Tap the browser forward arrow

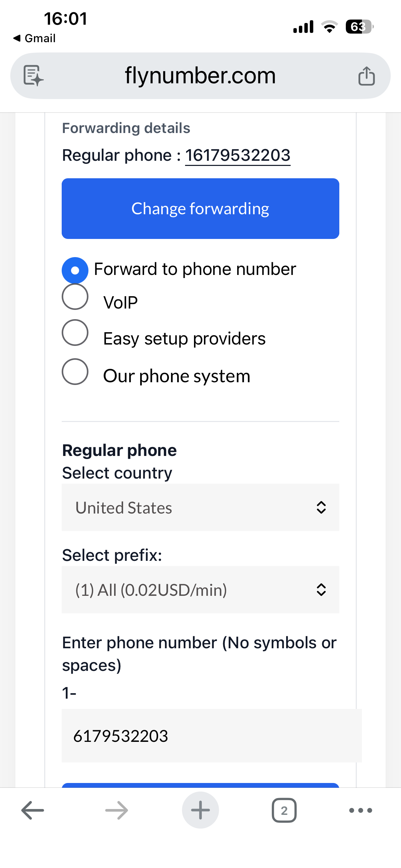[117, 810]
